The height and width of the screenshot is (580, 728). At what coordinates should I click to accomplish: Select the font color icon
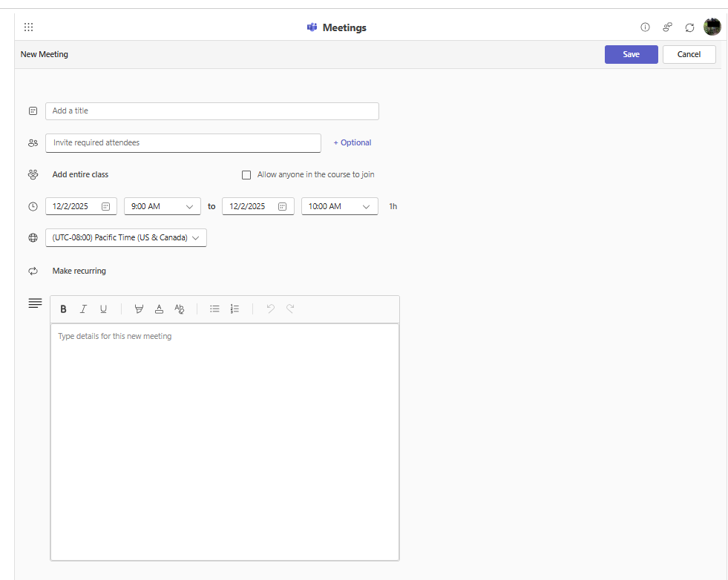pos(159,309)
